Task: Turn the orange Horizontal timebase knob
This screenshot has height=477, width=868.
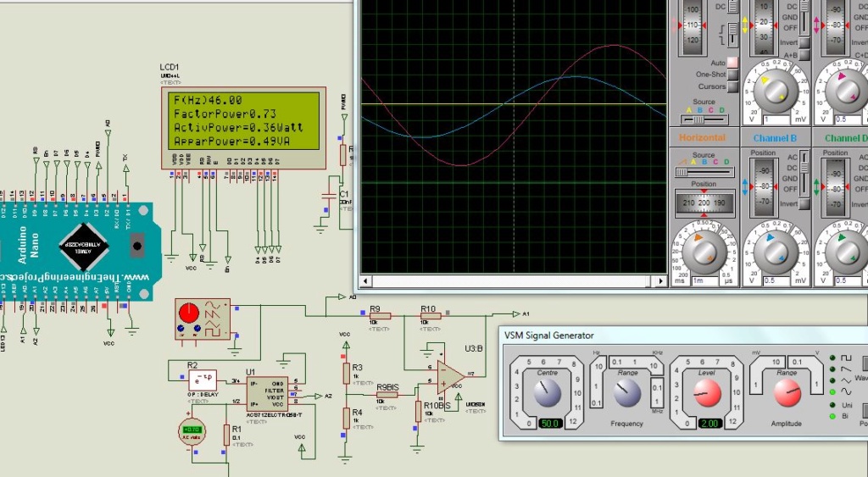Action: click(x=704, y=252)
